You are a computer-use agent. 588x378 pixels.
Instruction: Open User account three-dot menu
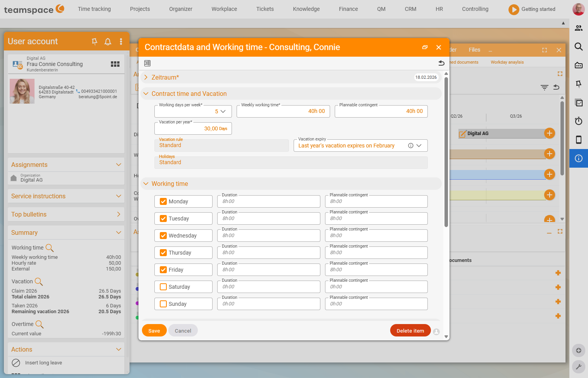(121, 42)
